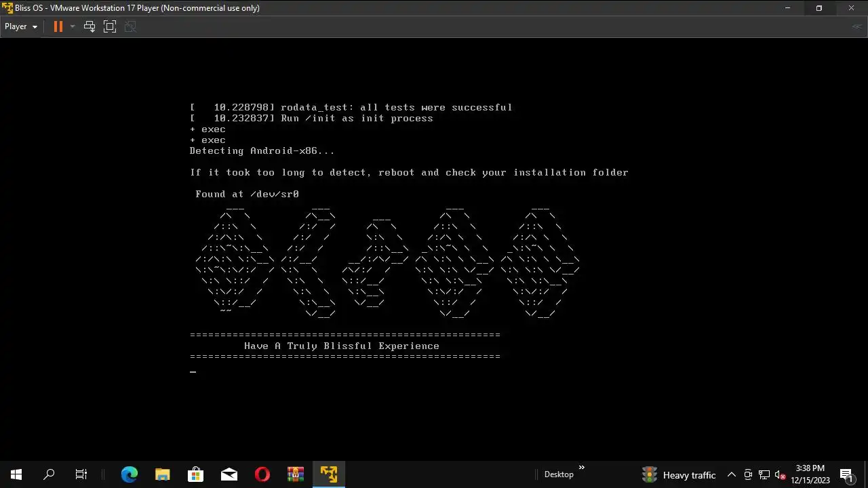Open WinRAR from taskbar
868x488 pixels.
tap(295, 474)
